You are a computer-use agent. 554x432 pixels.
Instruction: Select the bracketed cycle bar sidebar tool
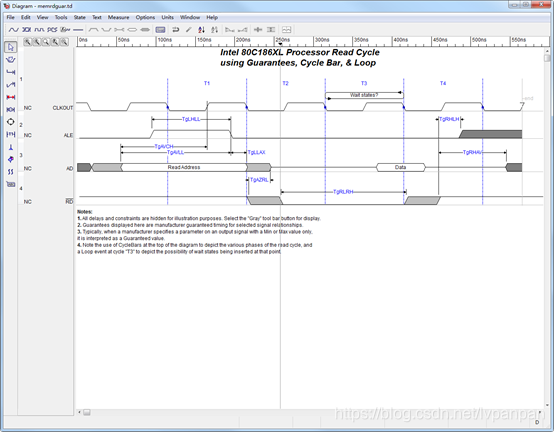tap(11, 134)
